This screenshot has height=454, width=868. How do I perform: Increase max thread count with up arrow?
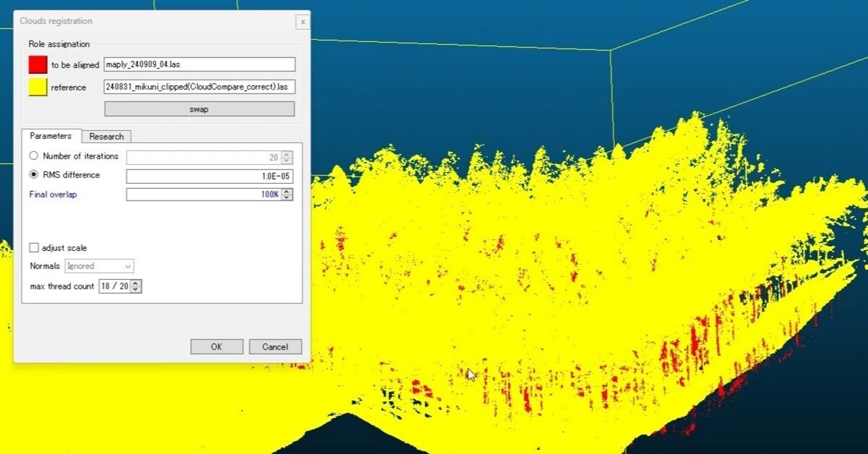136,283
